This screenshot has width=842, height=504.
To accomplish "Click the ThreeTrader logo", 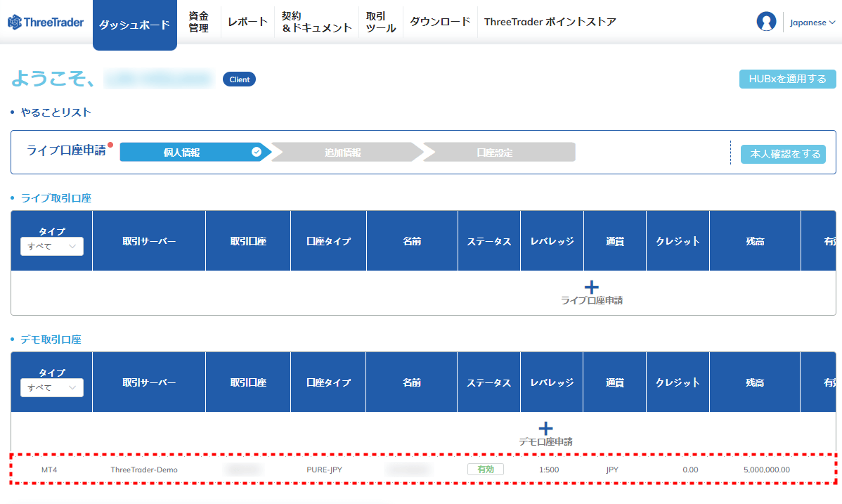I will click(46, 22).
